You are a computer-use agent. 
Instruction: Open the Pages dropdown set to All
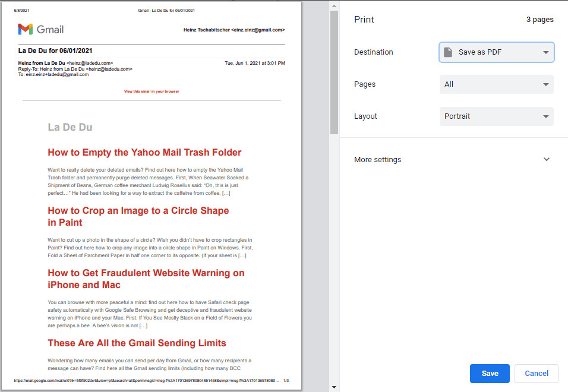coord(496,84)
